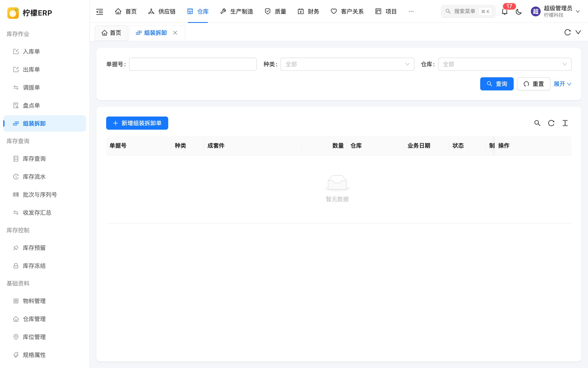
Task: Open 收发存汇总 sidebar item
Action: pyautogui.click(x=45, y=213)
